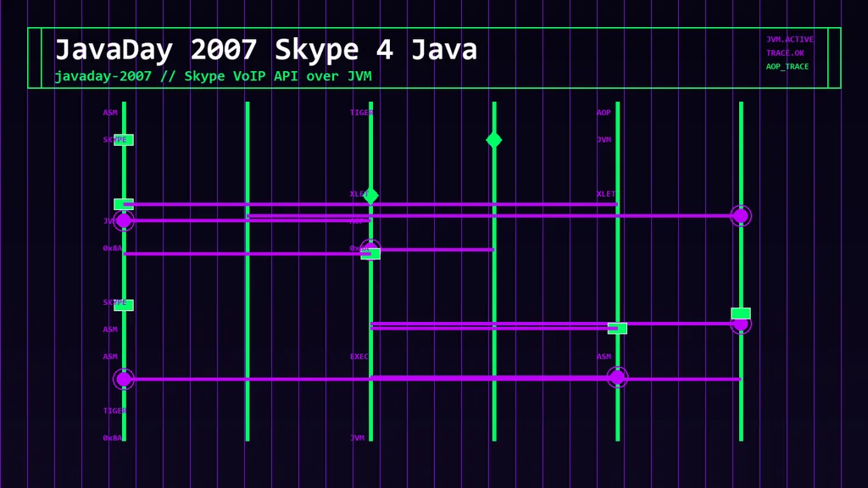868x488 pixels.
Task: Click the TRACE.OK status label
Action: click(x=785, y=53)
